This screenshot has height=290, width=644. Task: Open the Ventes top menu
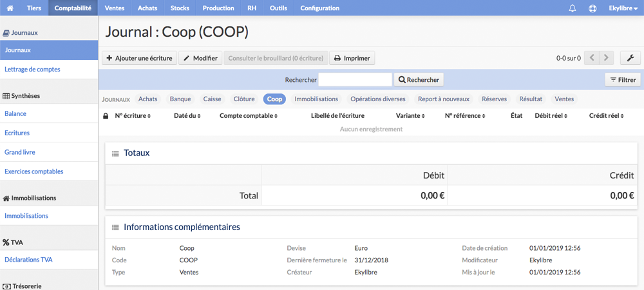point(115,8)
